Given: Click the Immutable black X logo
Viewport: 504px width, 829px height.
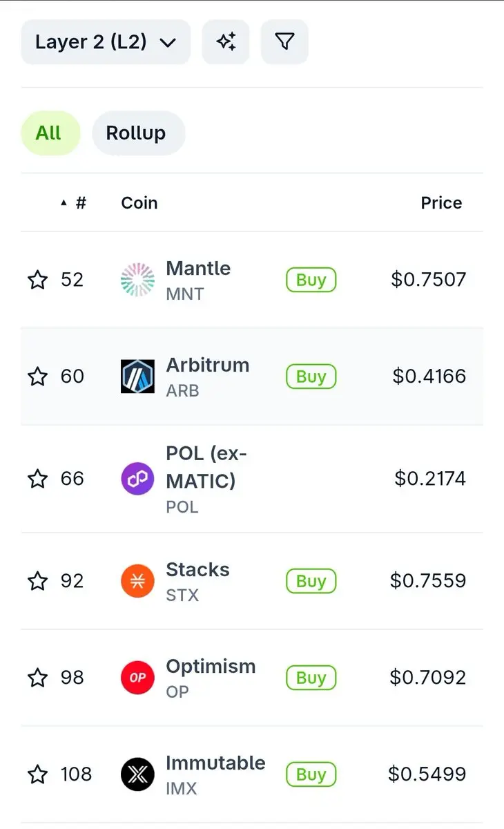Looking at the screenshot, I should coord(137,774).
